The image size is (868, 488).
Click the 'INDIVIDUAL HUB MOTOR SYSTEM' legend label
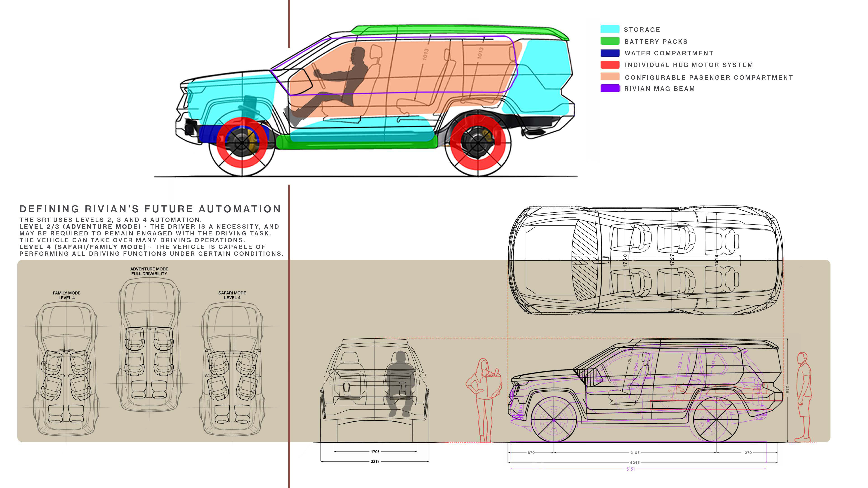point(689,65)
